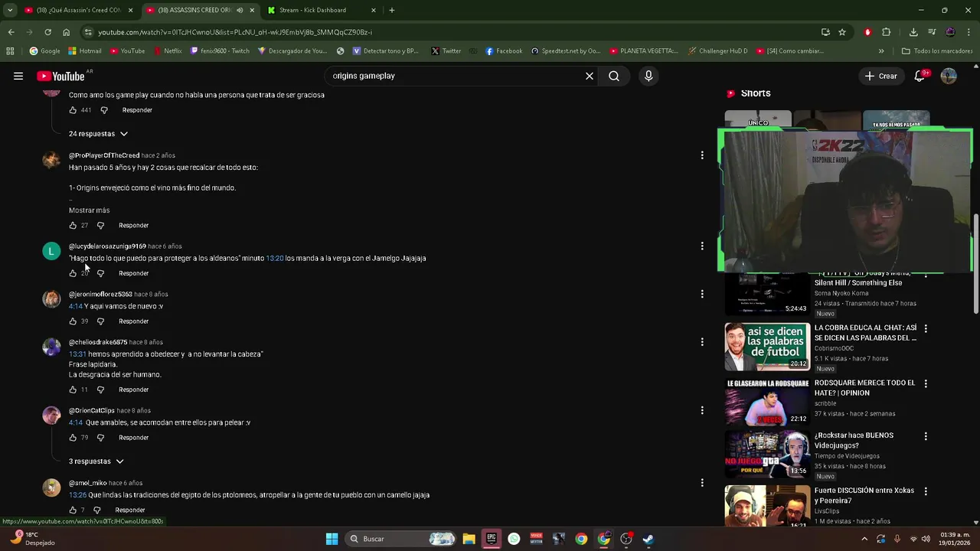Jump to timestamp 13:20 in comment

(275, 259)
